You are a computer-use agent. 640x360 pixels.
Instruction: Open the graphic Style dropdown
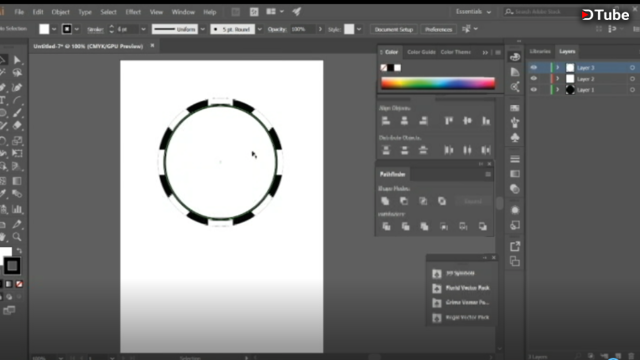pos(359,29)
